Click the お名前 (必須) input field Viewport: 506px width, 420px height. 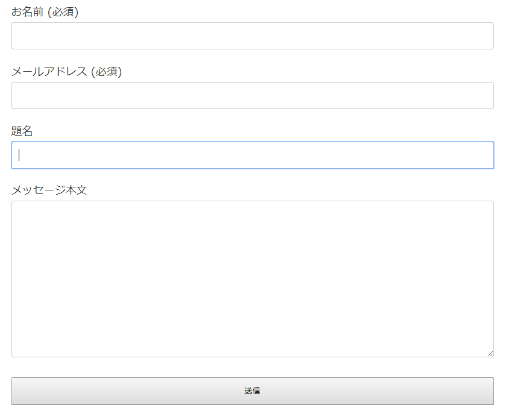pyautogui.click(x=252, y=36)
